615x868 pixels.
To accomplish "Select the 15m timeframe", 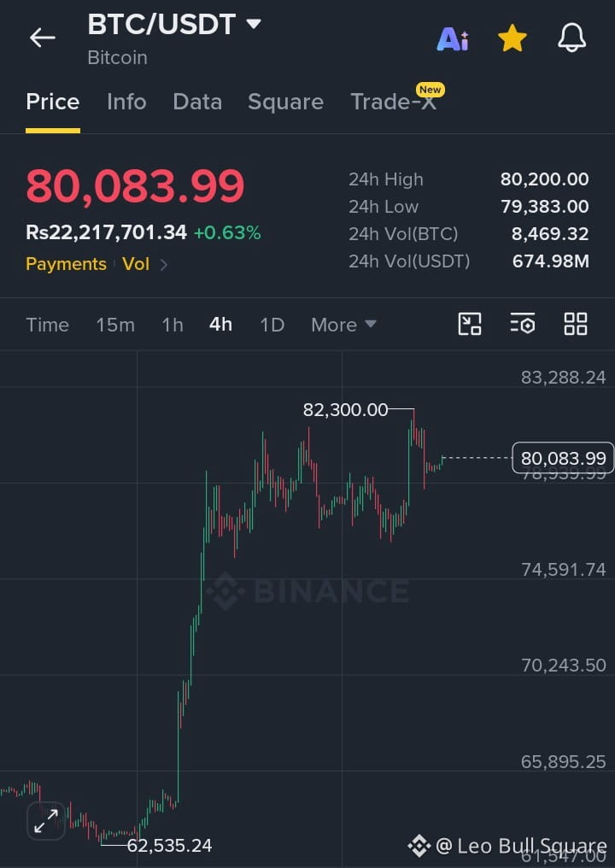I will coord(115,325).
